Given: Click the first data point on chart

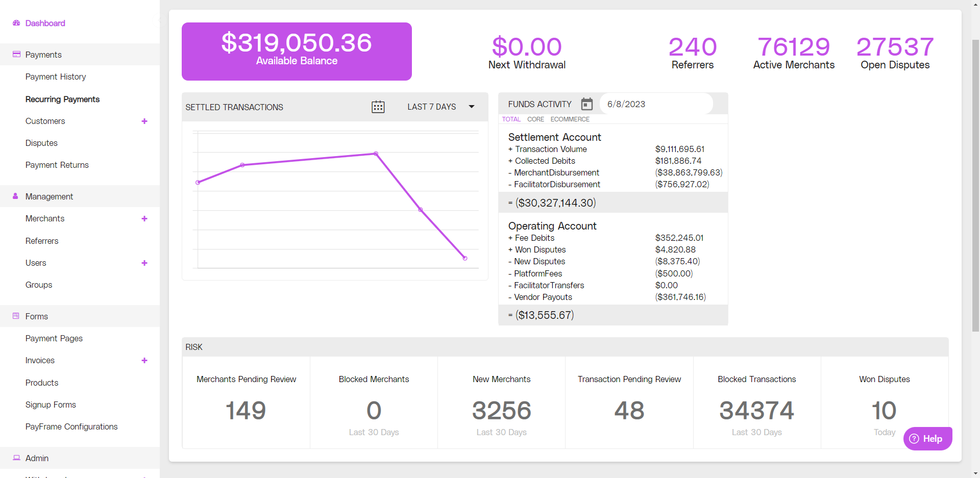Looking at the screenshot, I should coord(198,182).
